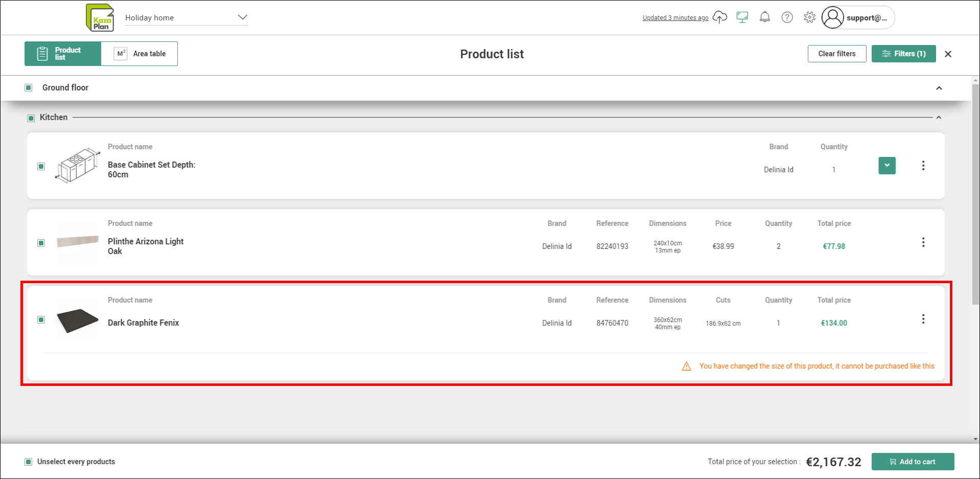Switch to the Area table tab
Image resolution: width=980 pixels, height=479 pixels.
click(x=139, y=54)
